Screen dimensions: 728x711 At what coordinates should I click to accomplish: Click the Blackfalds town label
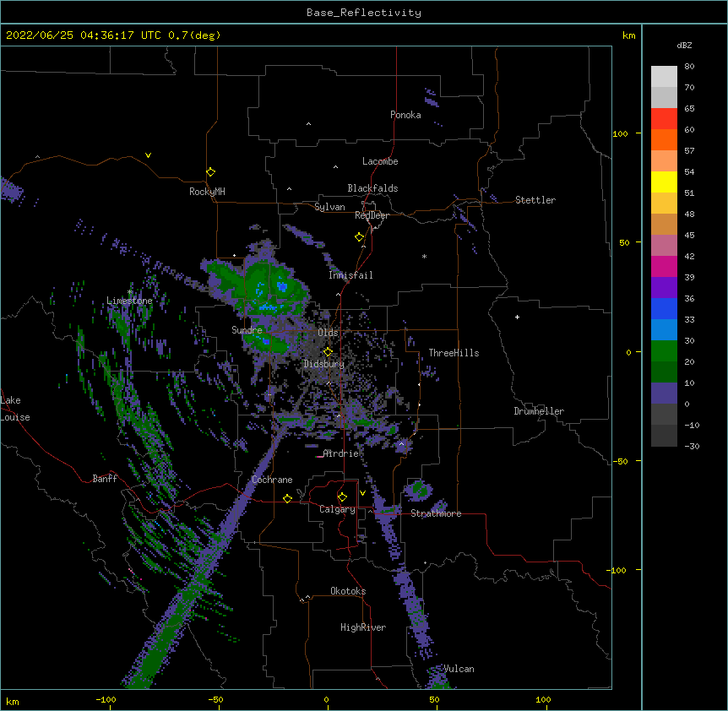372,188
